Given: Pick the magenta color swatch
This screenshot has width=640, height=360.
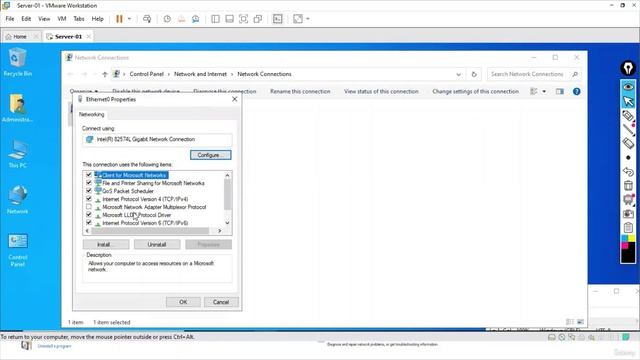Looking at the screenshot, I should (x=625, y=245).
